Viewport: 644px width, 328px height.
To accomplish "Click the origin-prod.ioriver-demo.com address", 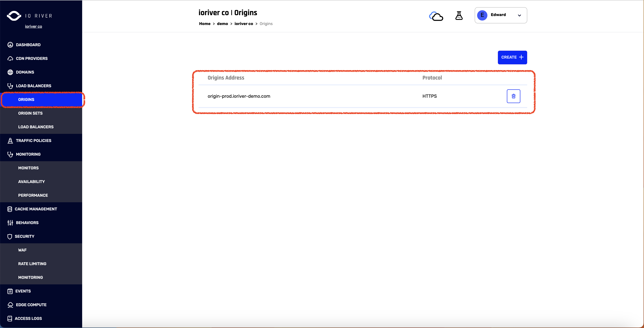I will tap(239, 96).
